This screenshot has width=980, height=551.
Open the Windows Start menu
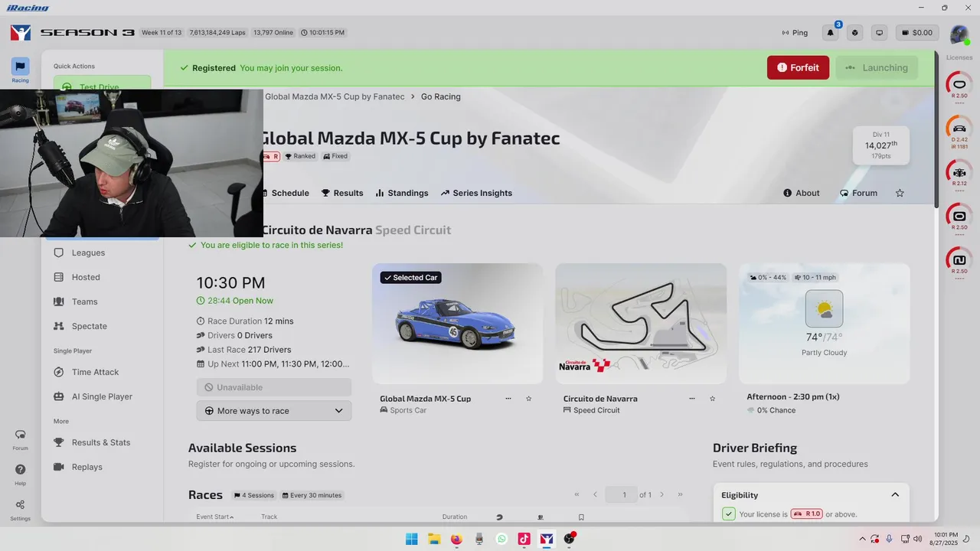click(x=412, y=539)
